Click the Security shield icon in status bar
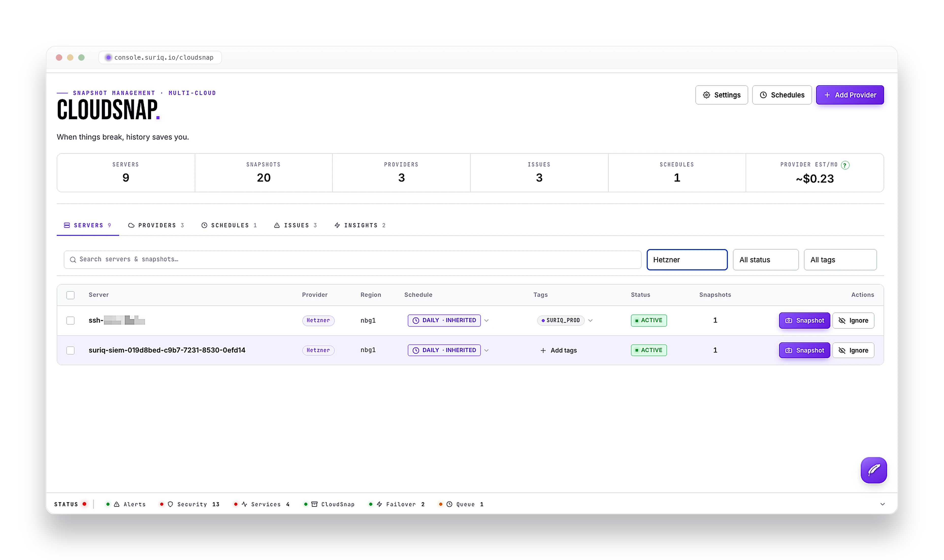 click(x=170, y=504)
